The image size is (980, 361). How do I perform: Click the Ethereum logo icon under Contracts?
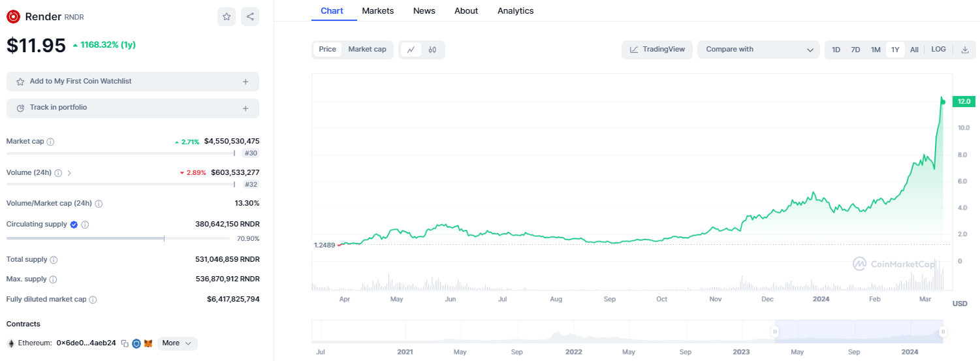tap(10, 343)
